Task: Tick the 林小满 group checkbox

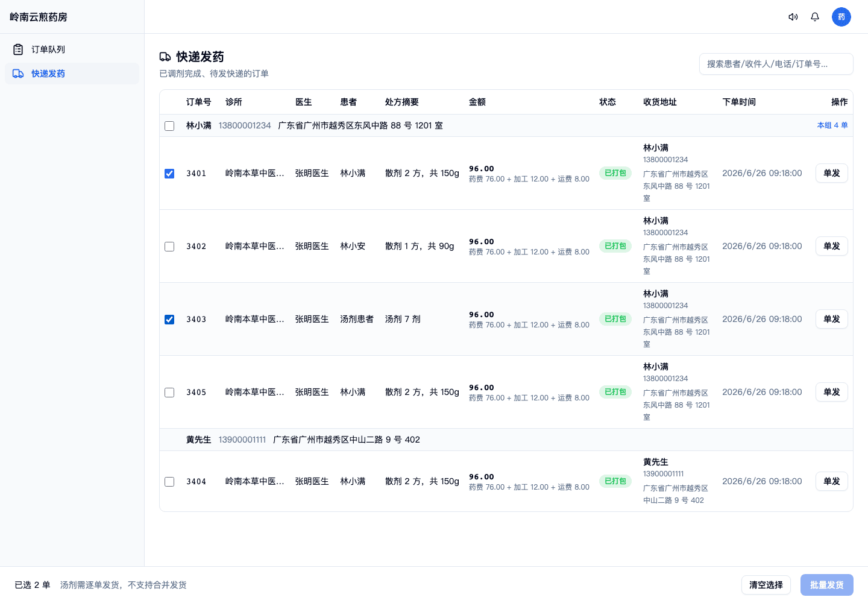Action: click(x=169, y=126)
